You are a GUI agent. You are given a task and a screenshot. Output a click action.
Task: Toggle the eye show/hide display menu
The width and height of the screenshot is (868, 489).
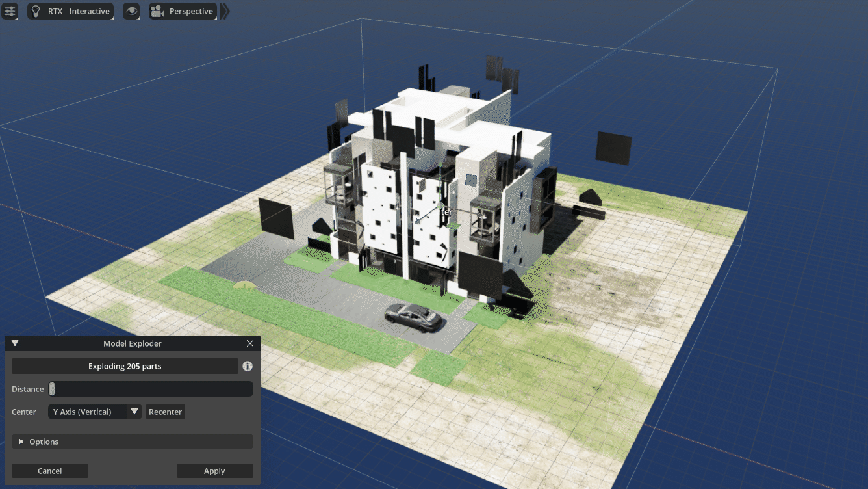pos(131,11)
